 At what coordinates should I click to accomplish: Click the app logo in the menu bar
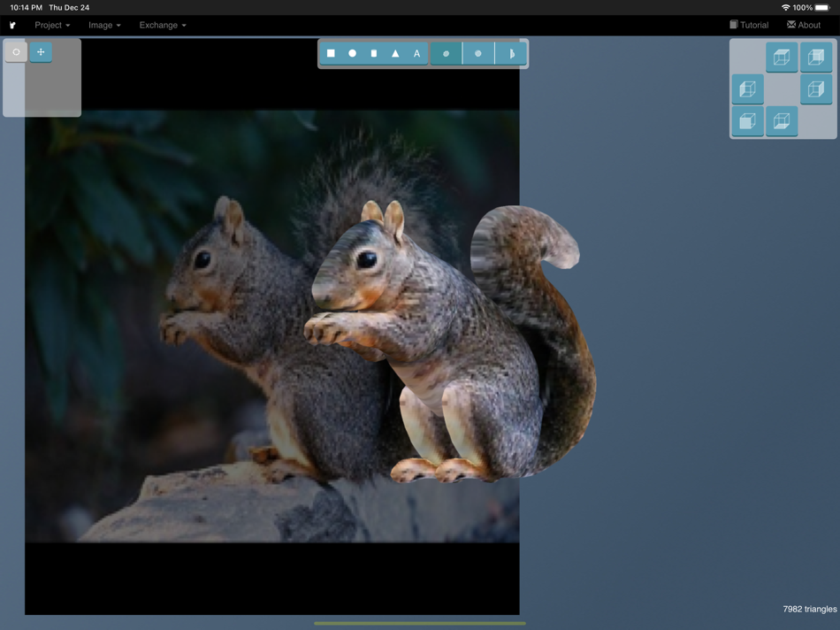pyautogui.click(x=12, y=25)
